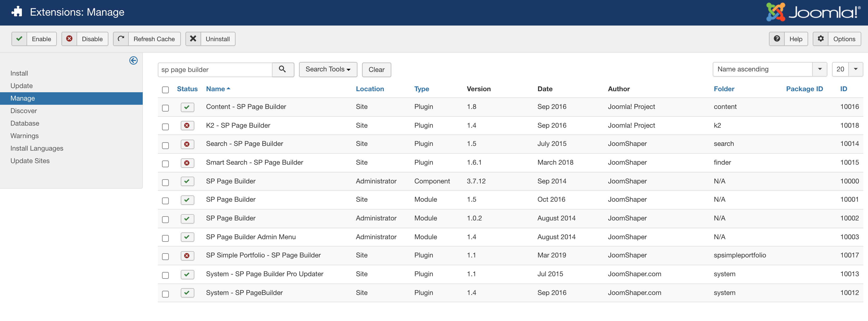Select Manage in the sidebar

coord(71,98)
